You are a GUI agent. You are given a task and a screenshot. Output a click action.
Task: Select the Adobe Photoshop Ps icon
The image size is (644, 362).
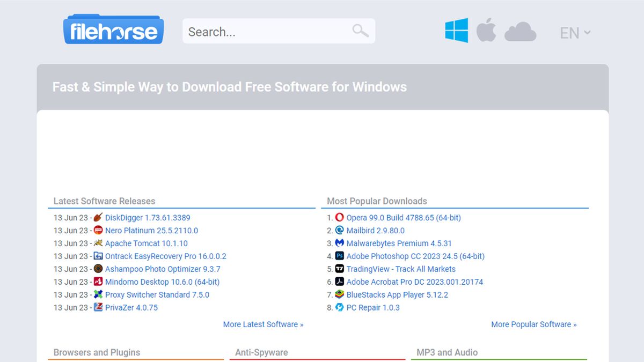[x=339, y=256]
